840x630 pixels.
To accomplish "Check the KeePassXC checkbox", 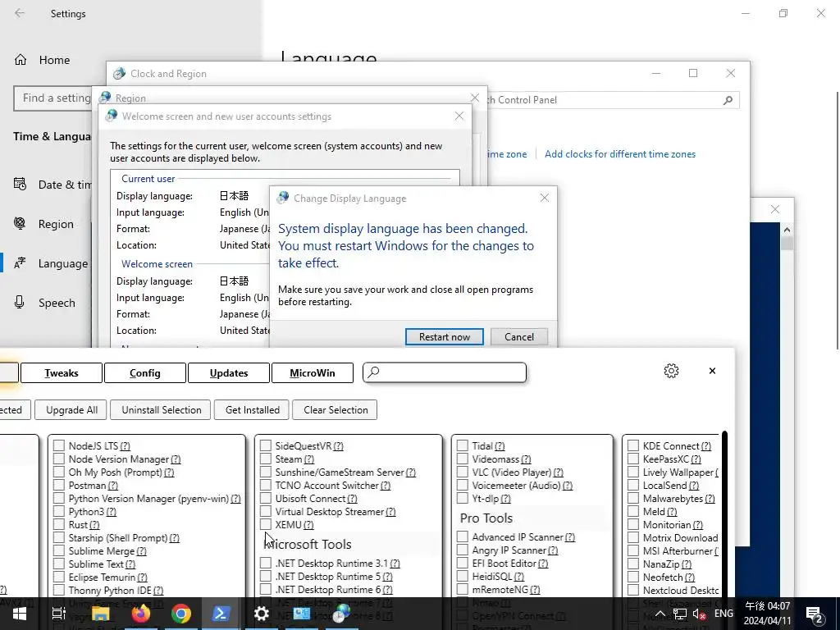I will 633,459.
